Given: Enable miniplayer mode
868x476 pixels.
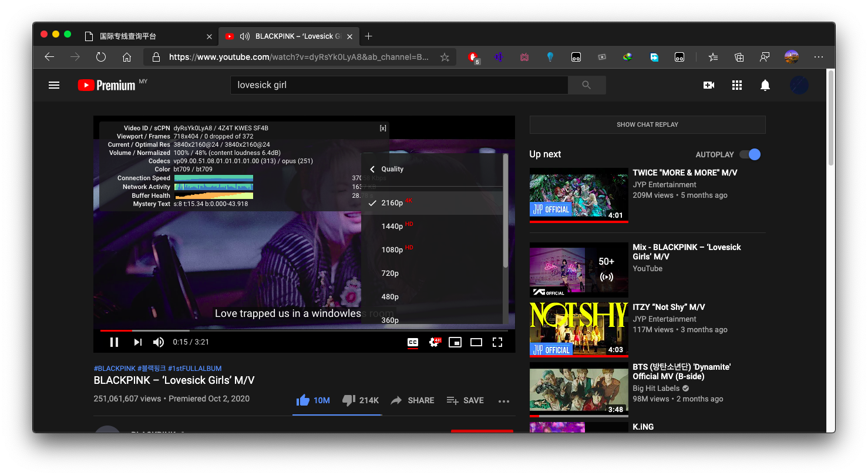Looking at the screenshot, I should (455, 342).
